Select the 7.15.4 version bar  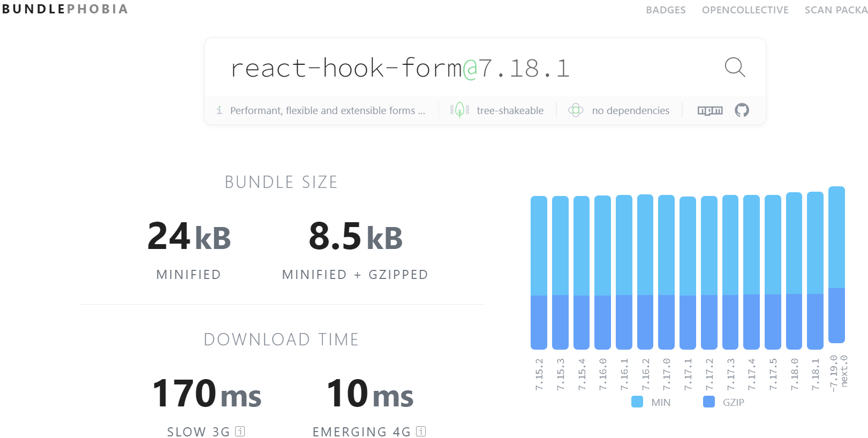[x=582, y=273]
